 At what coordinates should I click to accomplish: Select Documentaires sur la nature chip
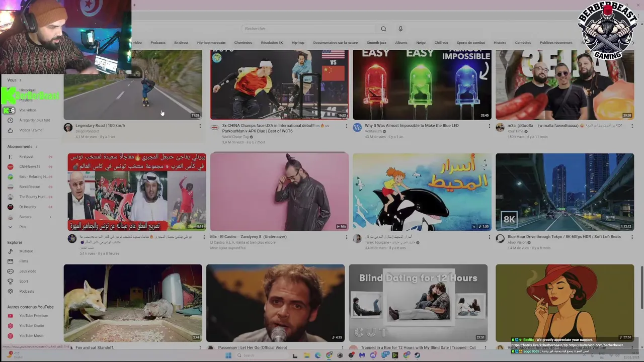pyautogui.click(x=336, y=43)
